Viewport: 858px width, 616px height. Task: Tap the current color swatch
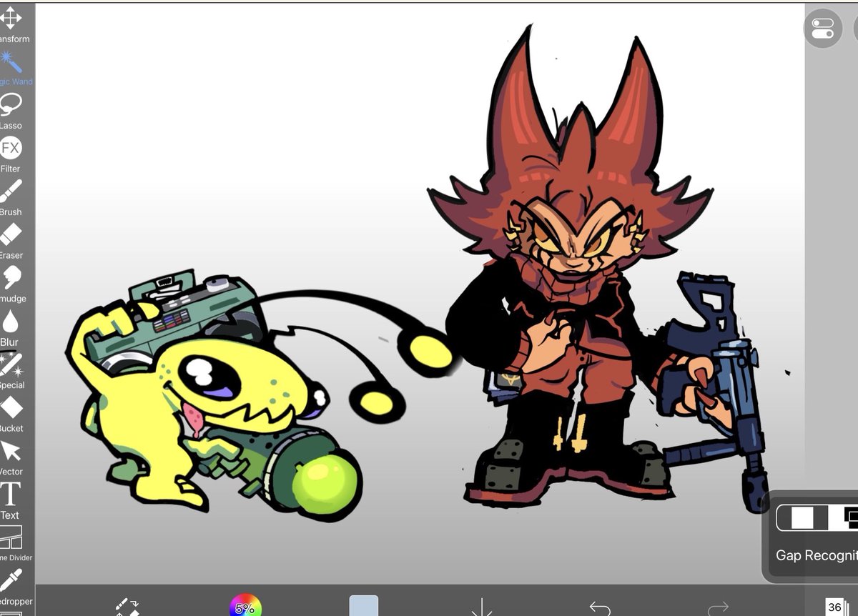pyautogui.click(x=364, y=606)
